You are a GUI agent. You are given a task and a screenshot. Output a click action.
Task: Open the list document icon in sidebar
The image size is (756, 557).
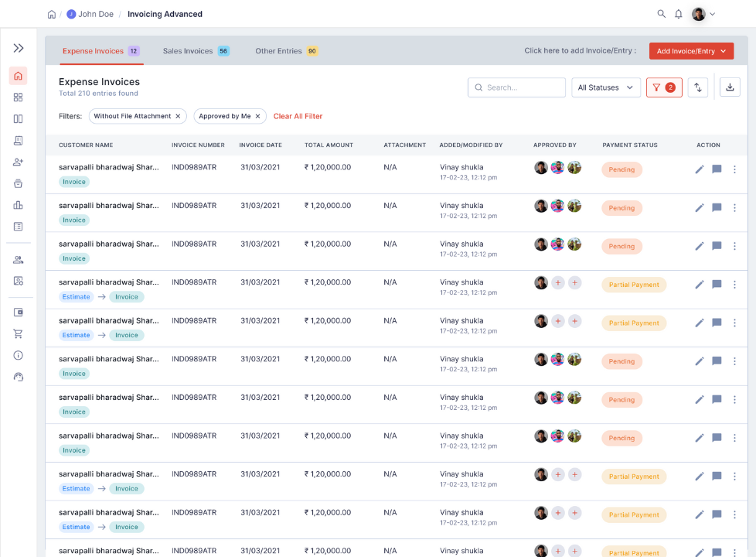pos(19,227)
